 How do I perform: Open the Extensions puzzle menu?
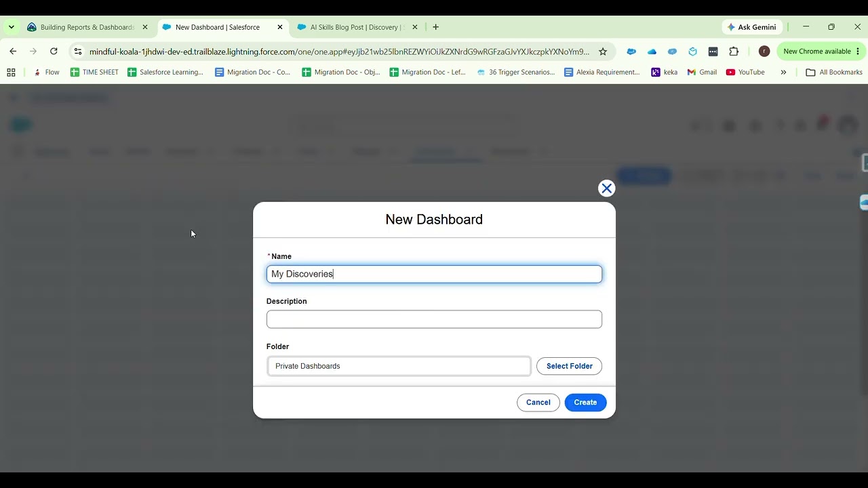pyautogui.click(x=734, y=52)
